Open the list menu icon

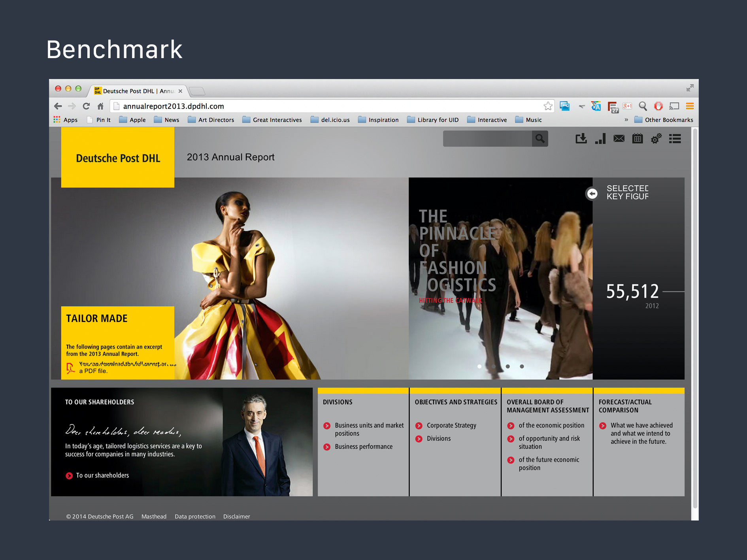[x=675, y=139]
